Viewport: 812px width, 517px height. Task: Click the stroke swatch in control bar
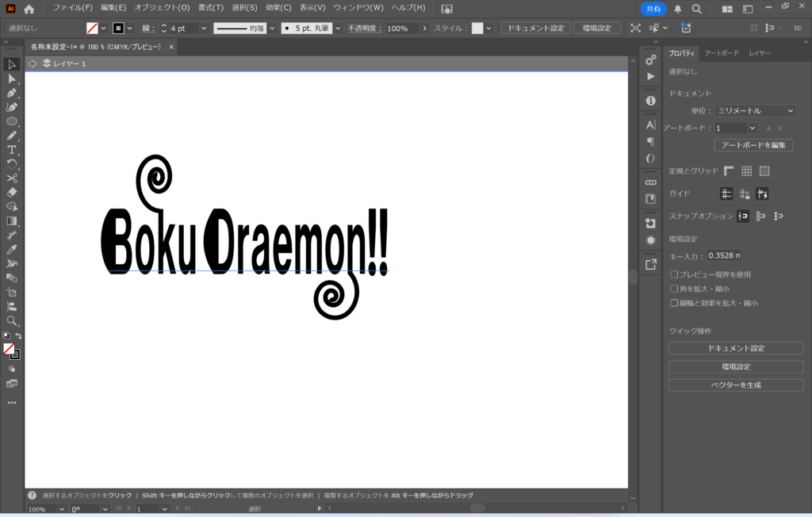point(119,29)
